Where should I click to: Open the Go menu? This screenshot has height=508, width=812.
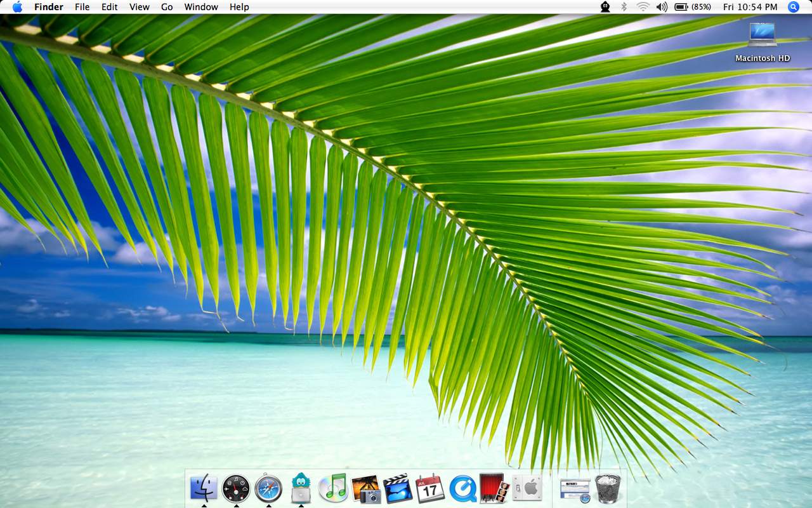167,7
